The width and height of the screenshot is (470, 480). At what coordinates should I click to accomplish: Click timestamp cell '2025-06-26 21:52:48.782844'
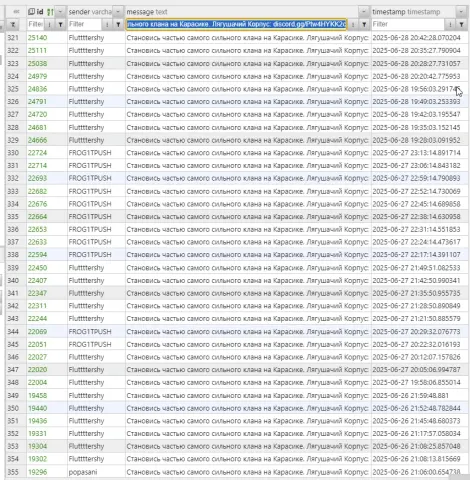[x=420, y=408]
